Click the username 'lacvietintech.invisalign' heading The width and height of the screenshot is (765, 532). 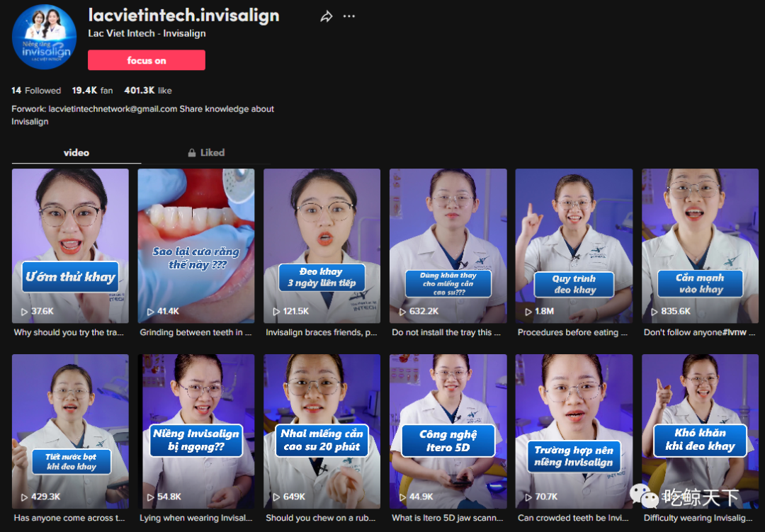pyautogui.click(x=184, y=15)
